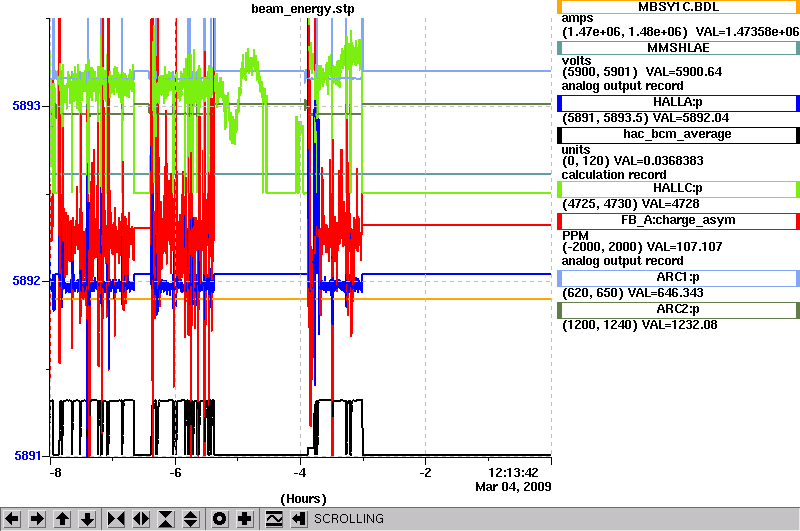Click the -4 hours axis label
This screenshot has height=531, width=800.
[x=300, y=472]
